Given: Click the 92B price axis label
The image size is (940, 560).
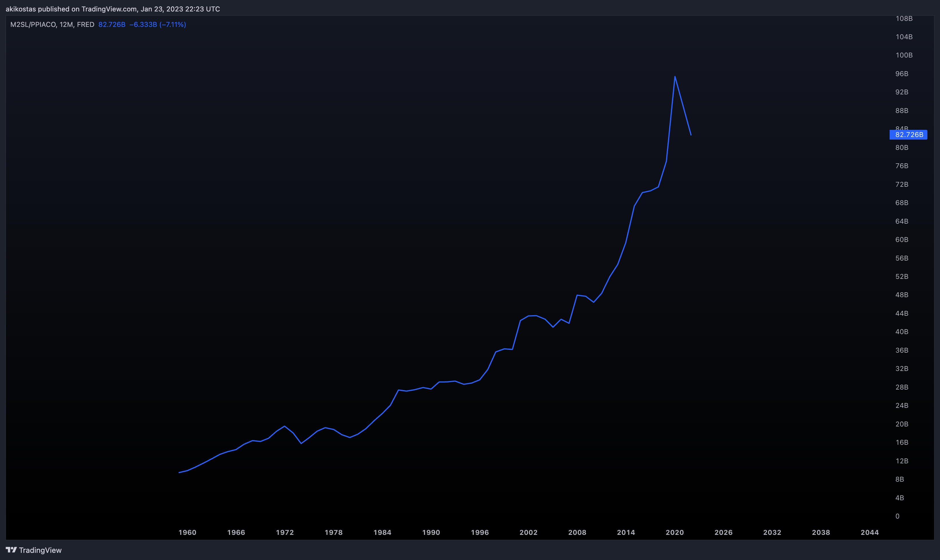Looking at the screenshot, I should (901, 92).
